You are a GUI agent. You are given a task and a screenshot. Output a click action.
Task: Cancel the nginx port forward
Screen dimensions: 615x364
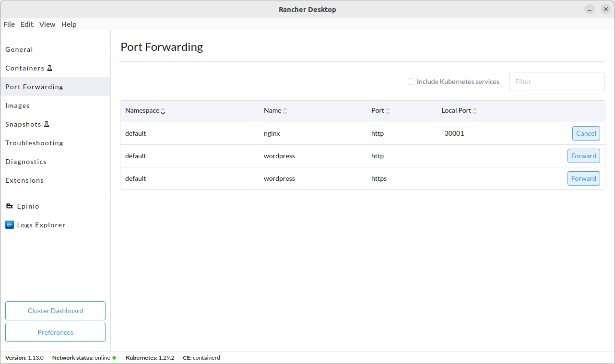[x=586, y=133]
